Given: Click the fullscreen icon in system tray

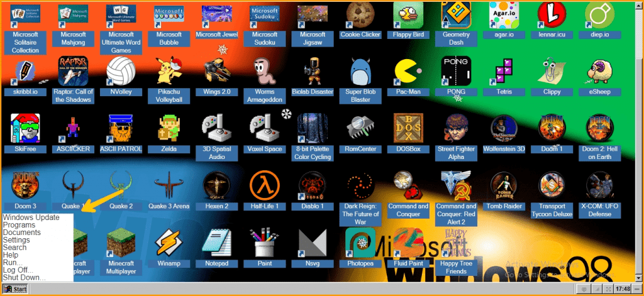Looking at the screenshot, I should tap(609, 290).
